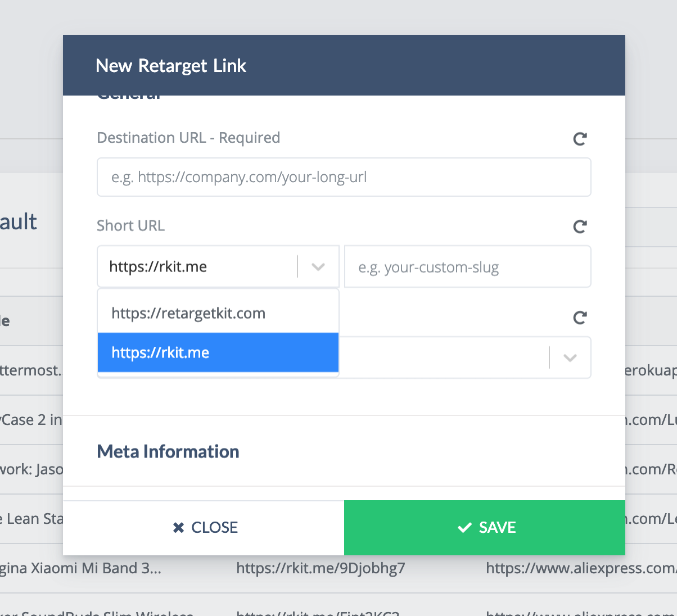Expand the dropdown below the Short URL row

point(570,358)
